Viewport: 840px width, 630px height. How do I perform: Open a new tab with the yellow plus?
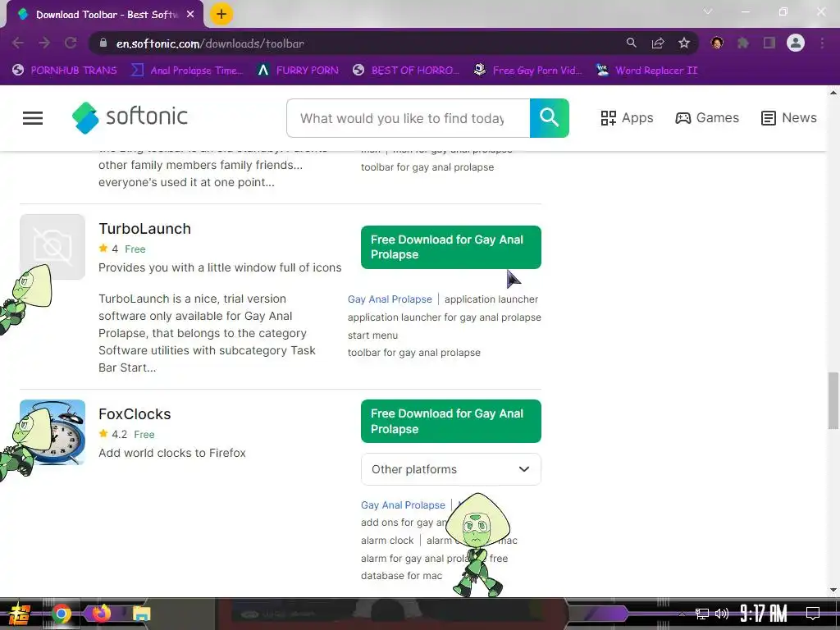pos(221,14)
